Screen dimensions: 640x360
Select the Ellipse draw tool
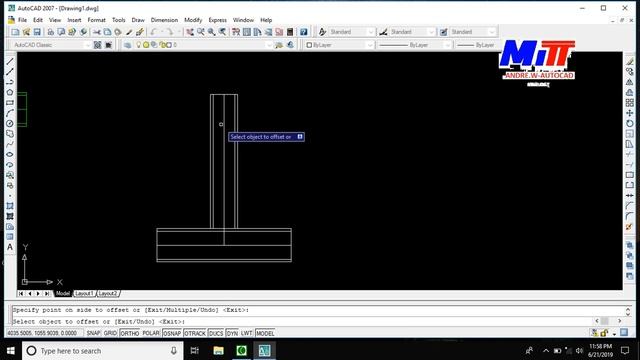[x=10, y=154]
